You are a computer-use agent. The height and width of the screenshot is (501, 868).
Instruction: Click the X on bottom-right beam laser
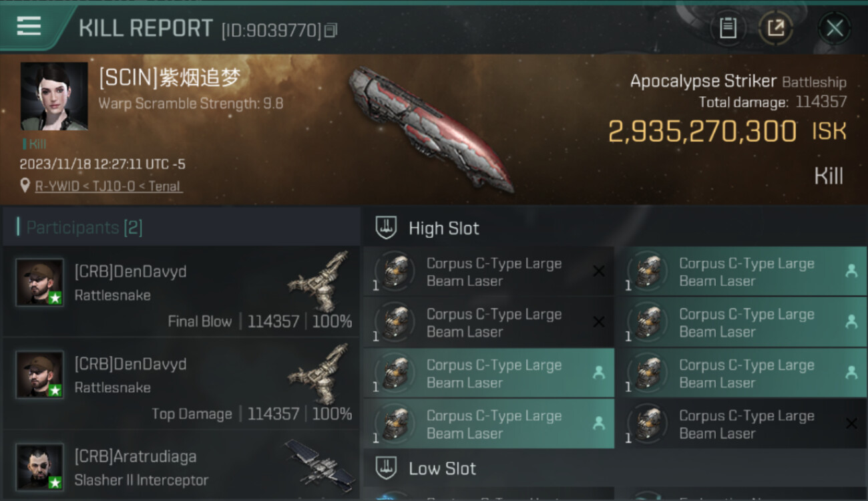(x=851, y=424)
